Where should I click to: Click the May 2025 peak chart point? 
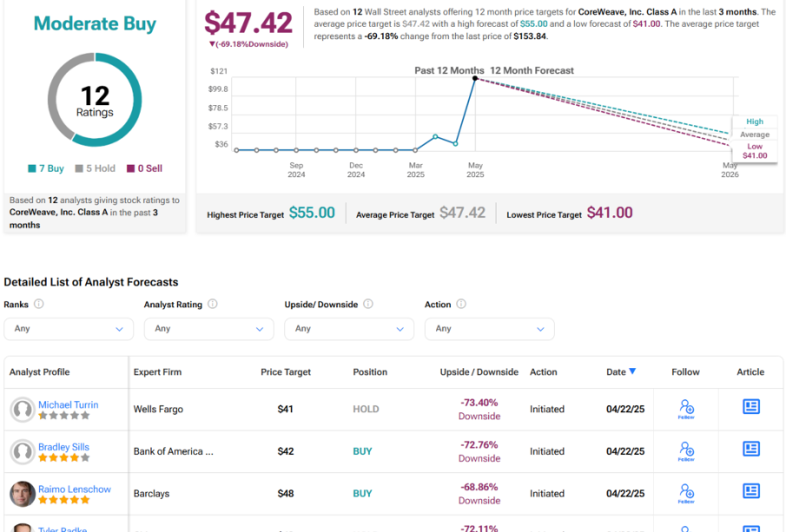[x=474, y=78]
